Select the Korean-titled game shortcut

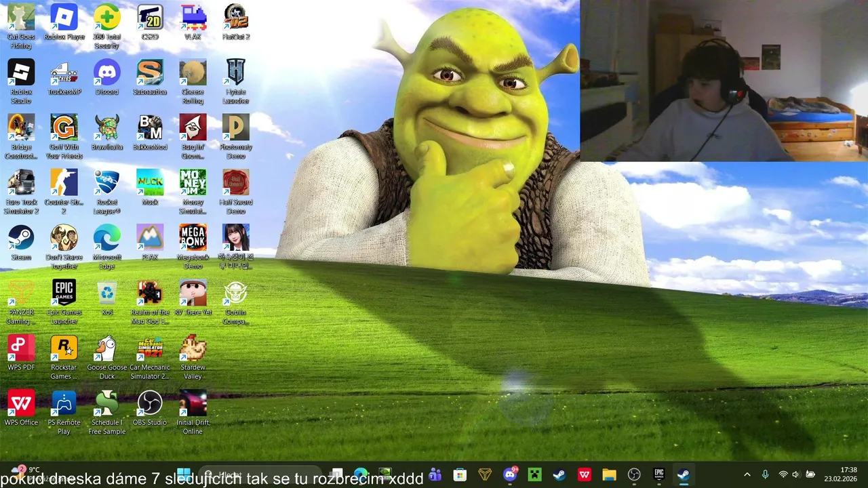coord(236,247)
